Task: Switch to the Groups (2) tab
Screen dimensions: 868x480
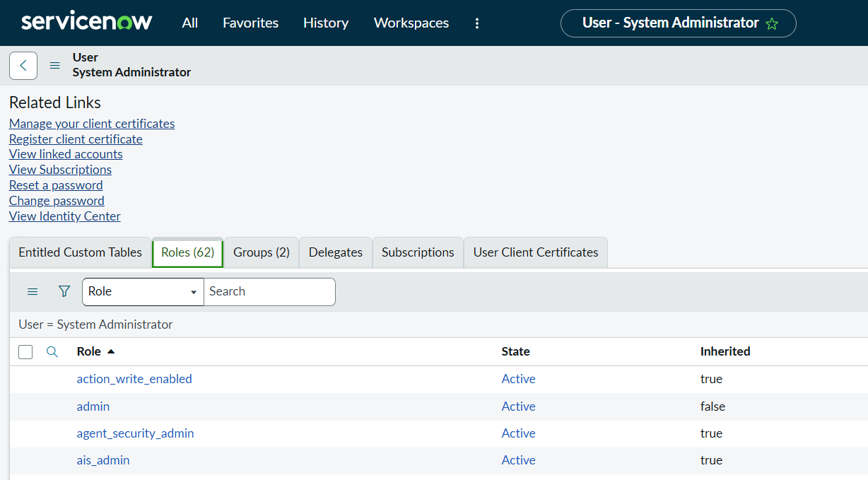Action: tap(261, 252)
